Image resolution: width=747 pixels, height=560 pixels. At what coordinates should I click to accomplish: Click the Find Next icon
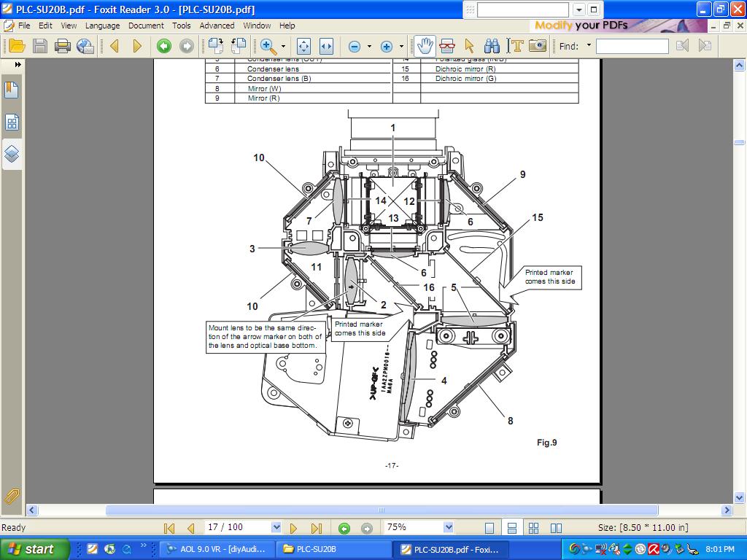click(x=705, y=46)
